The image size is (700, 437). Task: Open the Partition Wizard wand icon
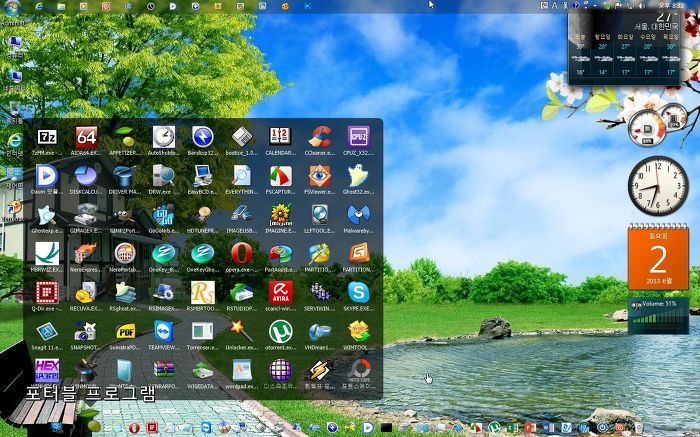(x=320, y=254)
